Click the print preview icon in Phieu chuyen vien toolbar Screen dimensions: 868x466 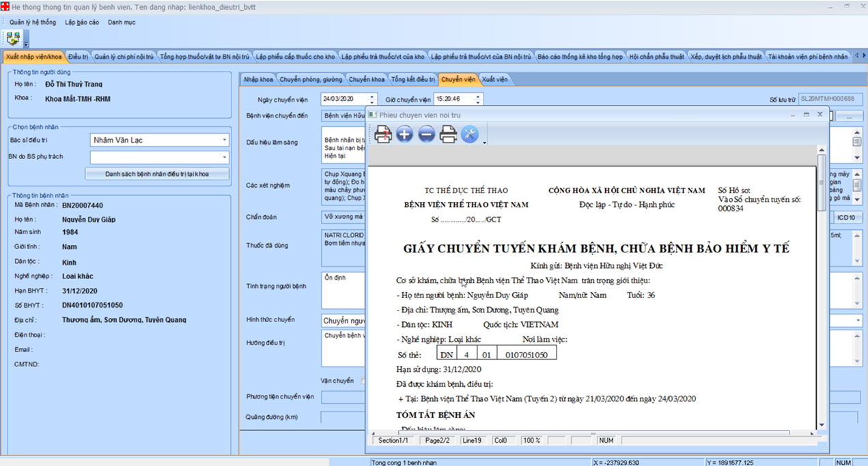(x=383, y=134)
